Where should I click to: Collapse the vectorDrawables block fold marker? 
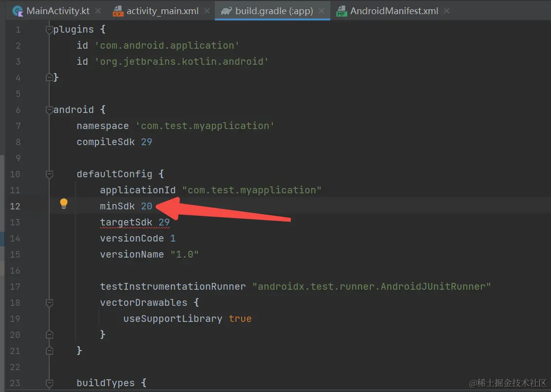[49, 303]
